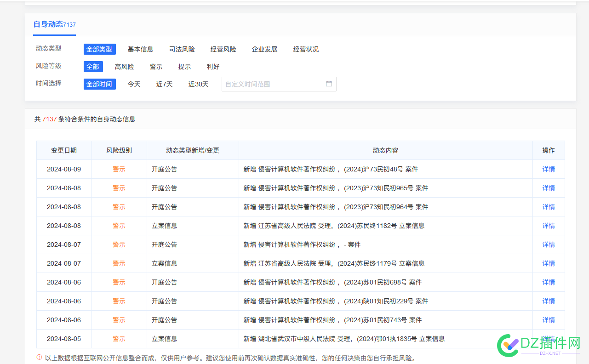Click the 操作 column header
The height and width of the screenshot is (364, 589).
pyautogui.click(x=549, y=150)
